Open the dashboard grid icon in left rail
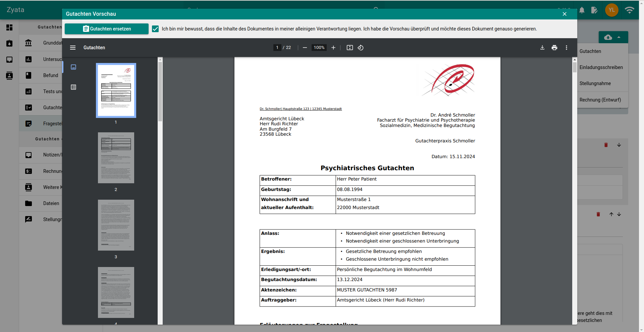This screenshot has height=332, width=644. [x=9, y=27]
